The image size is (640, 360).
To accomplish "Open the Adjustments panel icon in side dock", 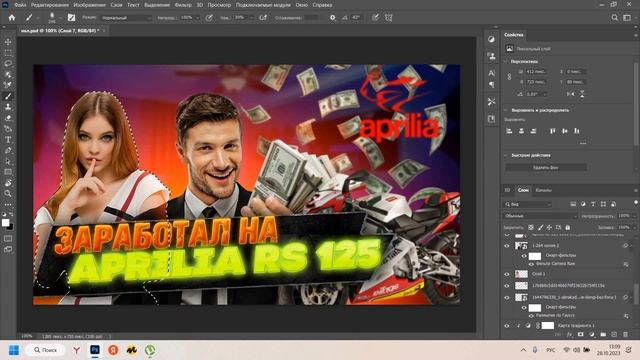I will (491, 39).
